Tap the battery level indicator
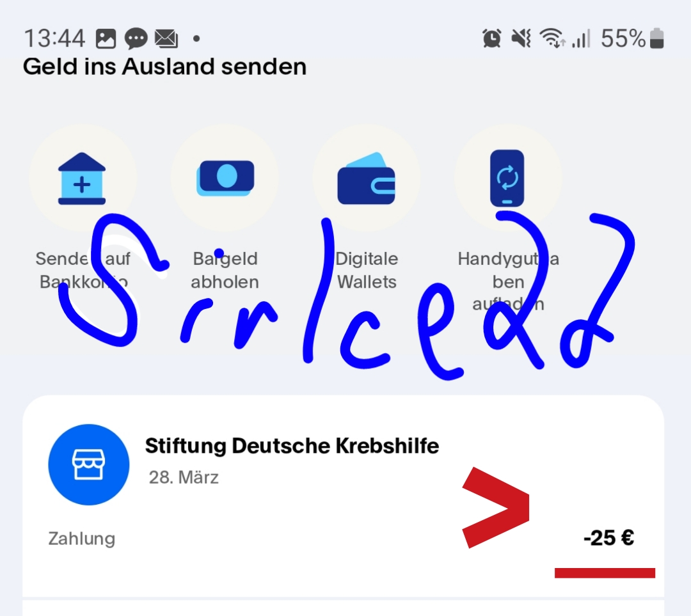The image size is (691, 616). (656, 38)
